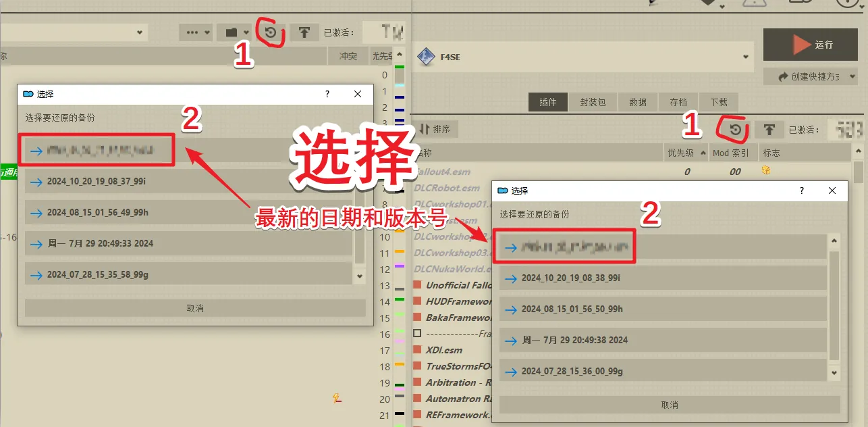The width and height of the screenshot is (868, 427).
Task: Toggle the dashed separator row checkbox
Action: (417, 334)
